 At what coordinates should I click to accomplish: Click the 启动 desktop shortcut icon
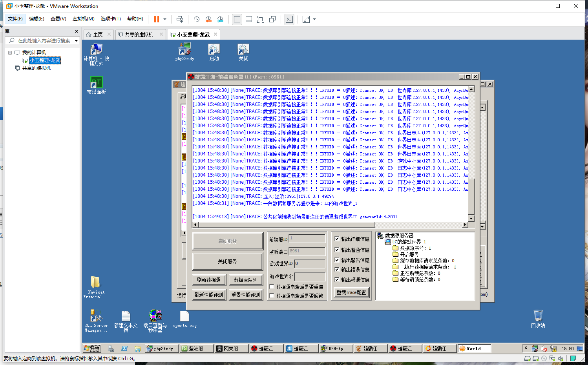(214, 52)
